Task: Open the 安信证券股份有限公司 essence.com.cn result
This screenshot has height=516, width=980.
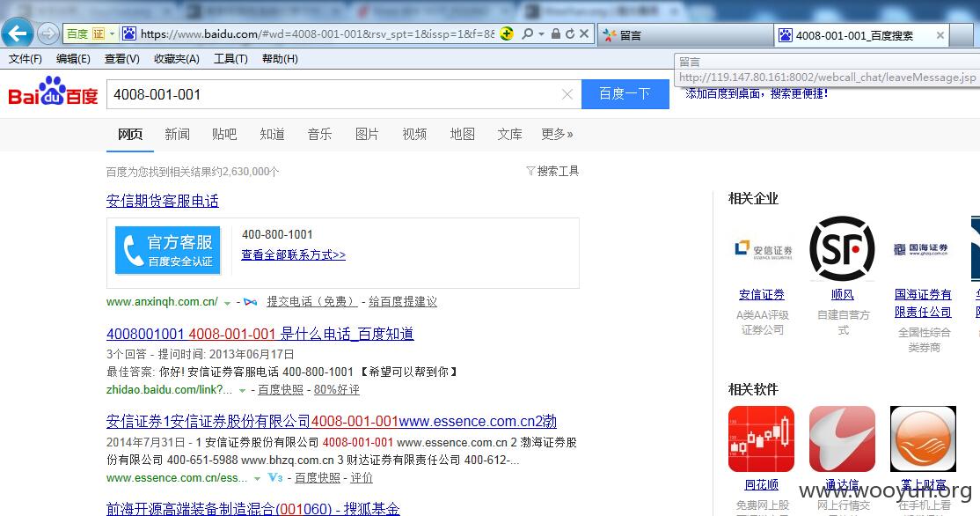Action: coord(332,422)
